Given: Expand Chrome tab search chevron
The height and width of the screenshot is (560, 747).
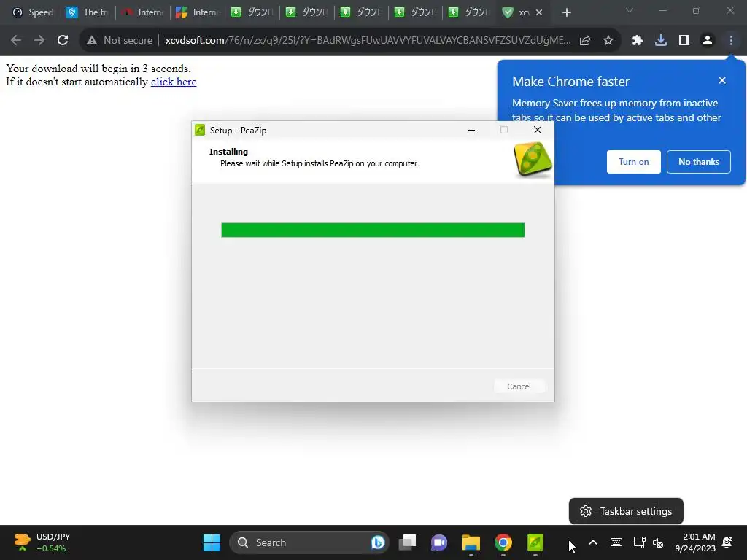Looking at the screenshot, I should coord(630,10).
